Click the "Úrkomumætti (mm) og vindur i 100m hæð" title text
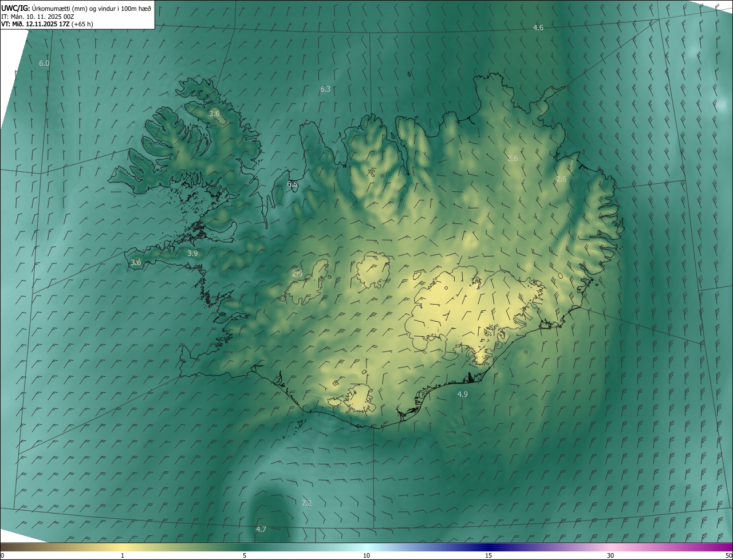This screenshot has width=733, height=560. tap(92, 8)
